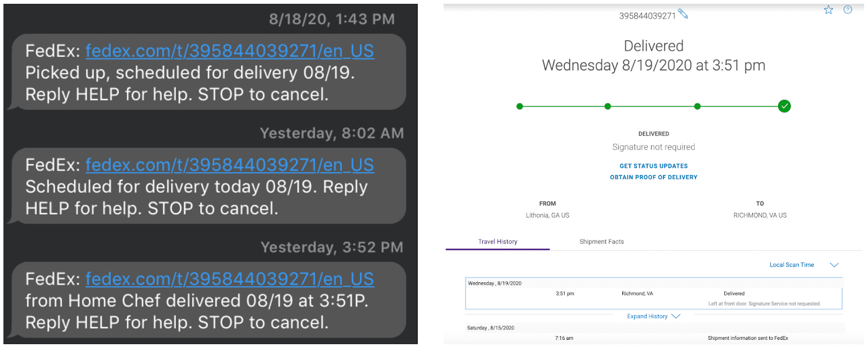Image resolution: width=868 pixels, height=348 pixels.
Task: Click the first green progress dot
Action: point(520,106)
